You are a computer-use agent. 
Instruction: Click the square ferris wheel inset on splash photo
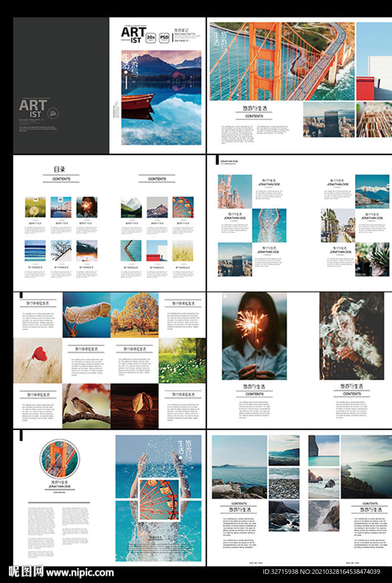159,499
